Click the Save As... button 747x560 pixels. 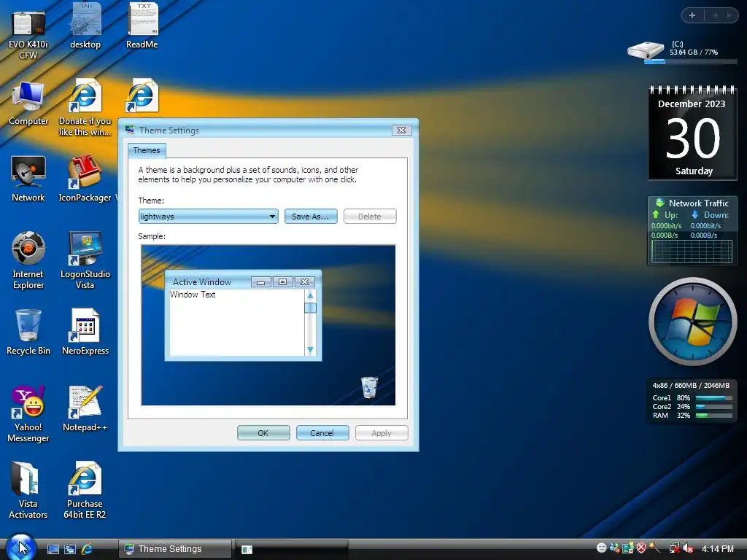[311, 216]
